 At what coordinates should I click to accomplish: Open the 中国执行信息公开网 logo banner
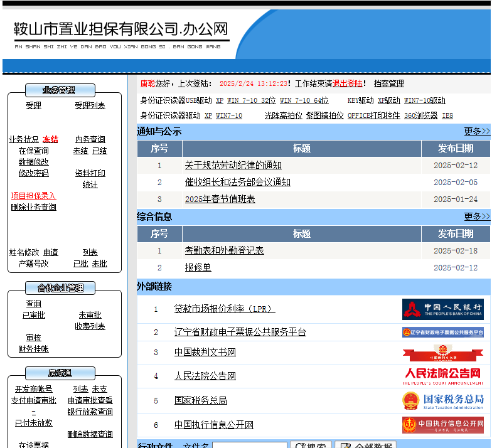click(443, 425)
